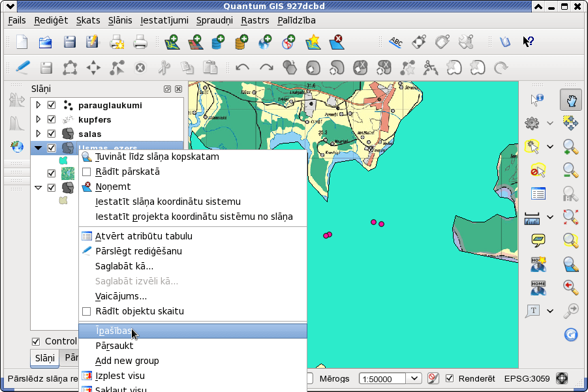Click the Add SpatiaLite Layer icon
The image size is (588, 392).
241,42
